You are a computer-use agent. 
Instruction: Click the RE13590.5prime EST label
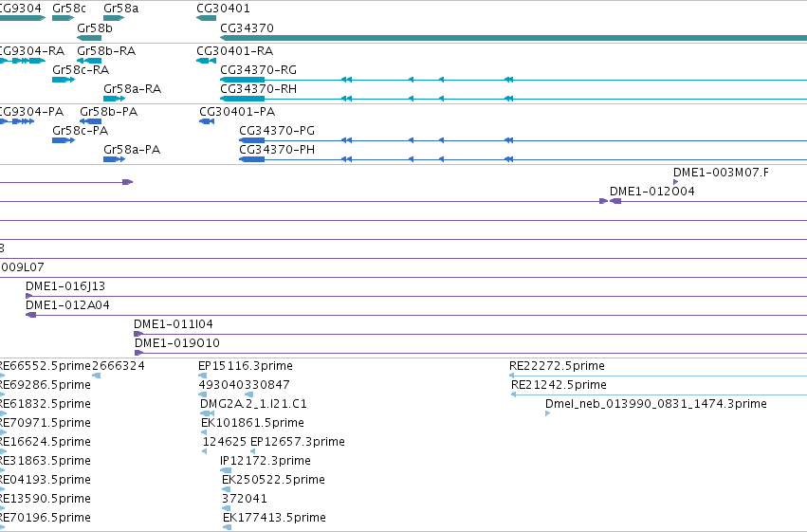pyautogui.click(x=45, y=499)
